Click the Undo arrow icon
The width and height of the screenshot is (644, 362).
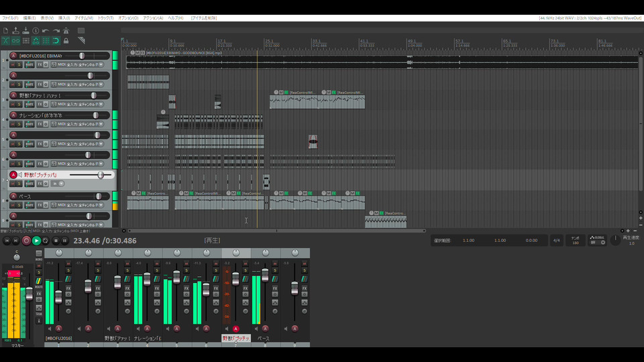45,31
